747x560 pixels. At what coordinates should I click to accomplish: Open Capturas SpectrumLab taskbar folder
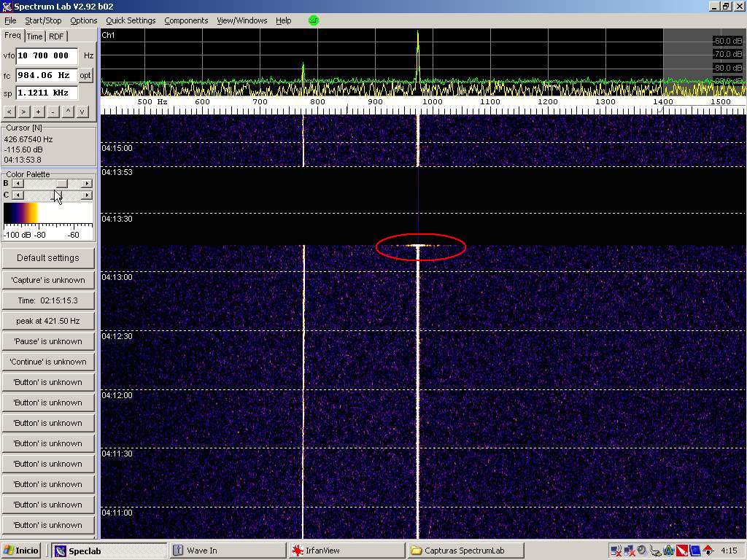(465, 551)
